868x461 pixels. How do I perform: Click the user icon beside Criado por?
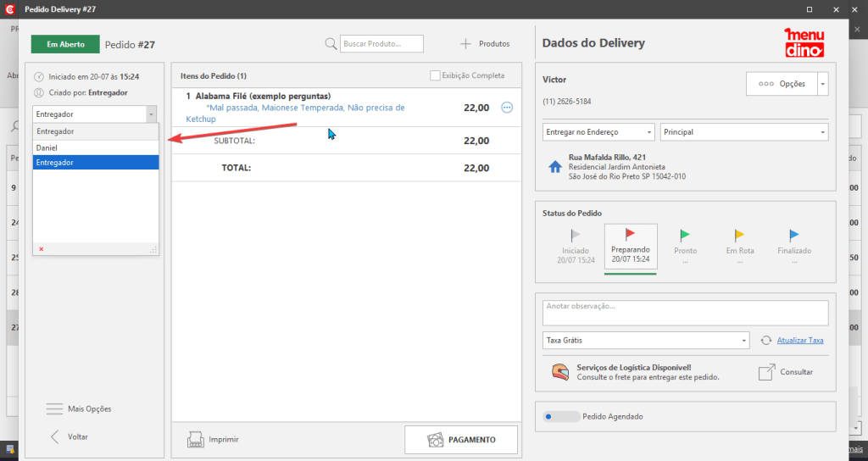pyautogui.click(x=39, y=93)
